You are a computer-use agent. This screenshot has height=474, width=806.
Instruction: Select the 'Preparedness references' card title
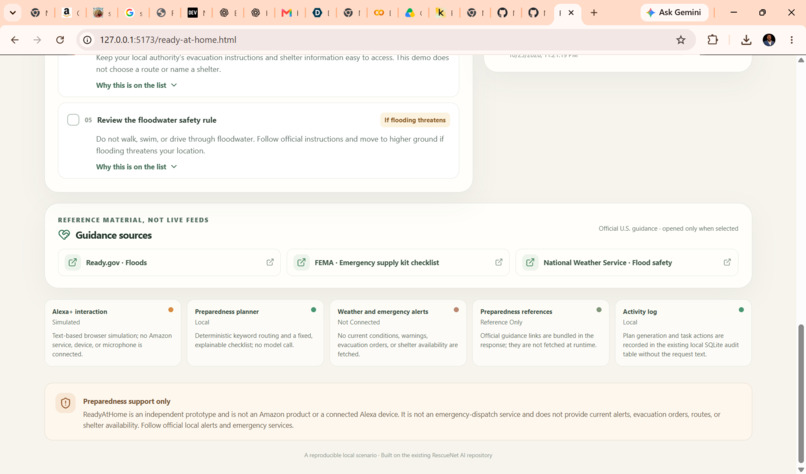point(516,312)
